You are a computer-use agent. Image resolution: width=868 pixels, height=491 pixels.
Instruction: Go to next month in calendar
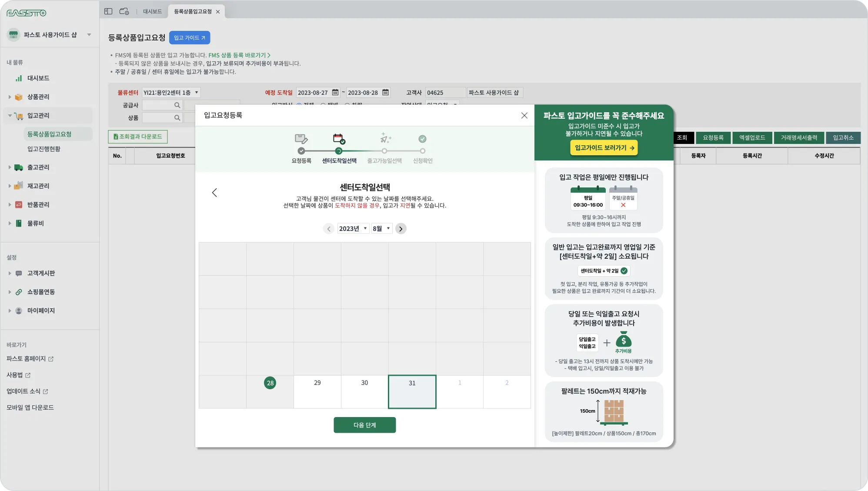(x=401, y=229)
